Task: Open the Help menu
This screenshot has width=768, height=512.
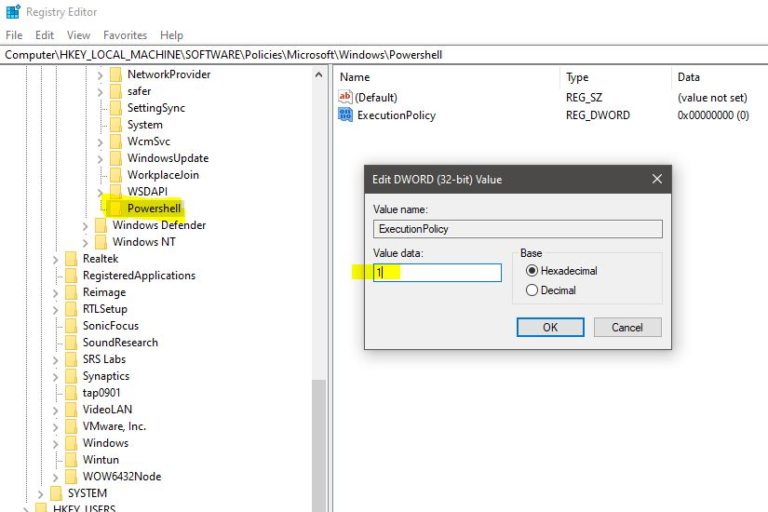Action: point(171,35)
